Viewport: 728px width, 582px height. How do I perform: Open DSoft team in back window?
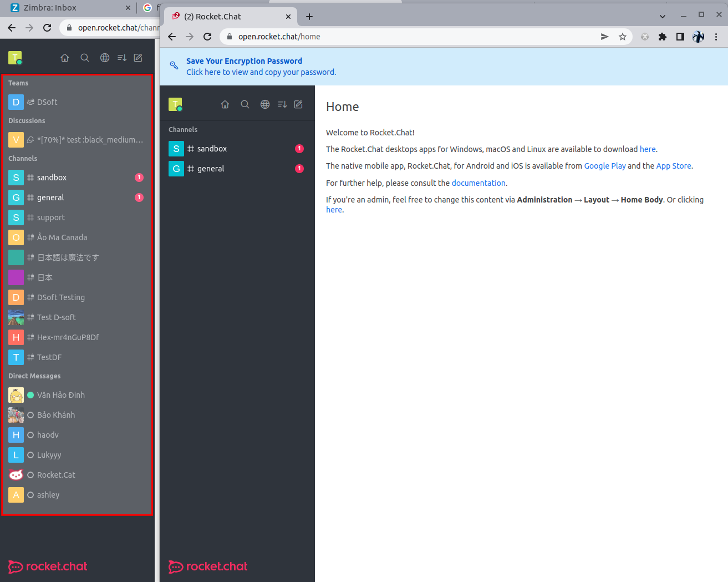coord(77,102)
